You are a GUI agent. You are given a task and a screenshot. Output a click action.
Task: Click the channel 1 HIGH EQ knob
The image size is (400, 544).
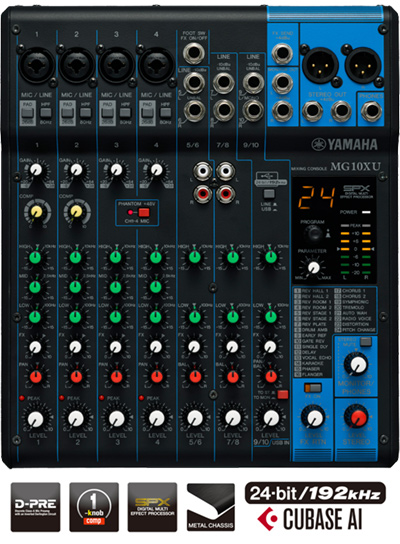(x=35, y=258)
